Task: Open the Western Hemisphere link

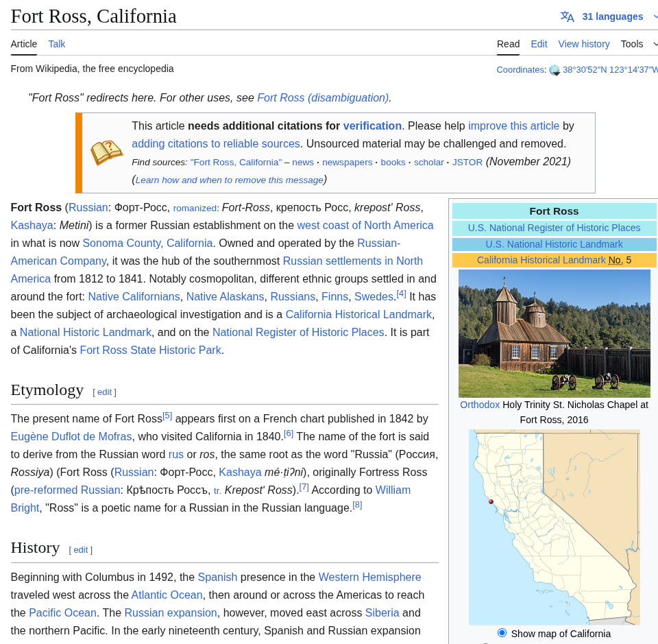Action: 369,577
